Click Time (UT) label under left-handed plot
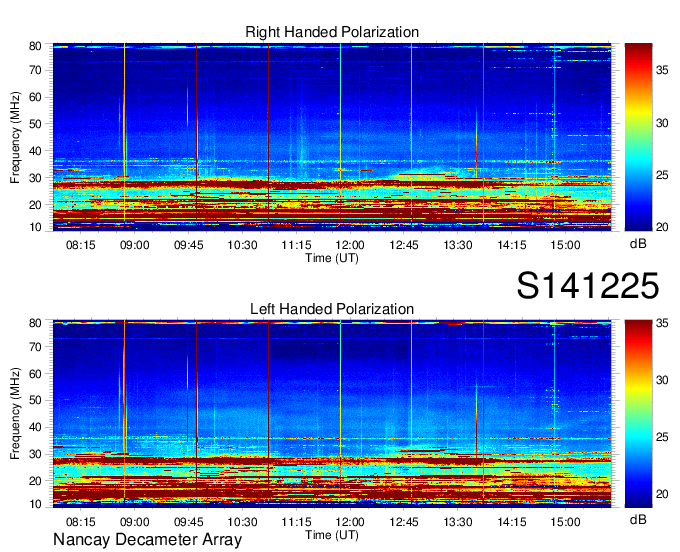 click(332, 535)
